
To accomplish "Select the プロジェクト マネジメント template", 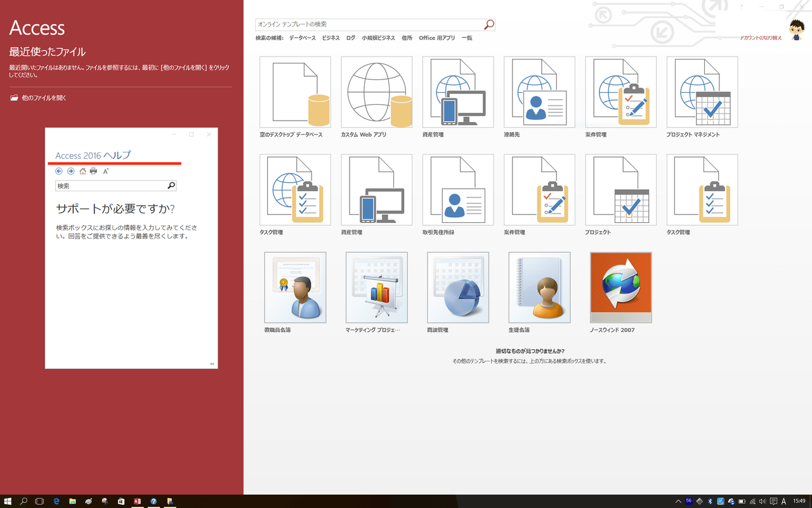I will click(x=702, y=97).
